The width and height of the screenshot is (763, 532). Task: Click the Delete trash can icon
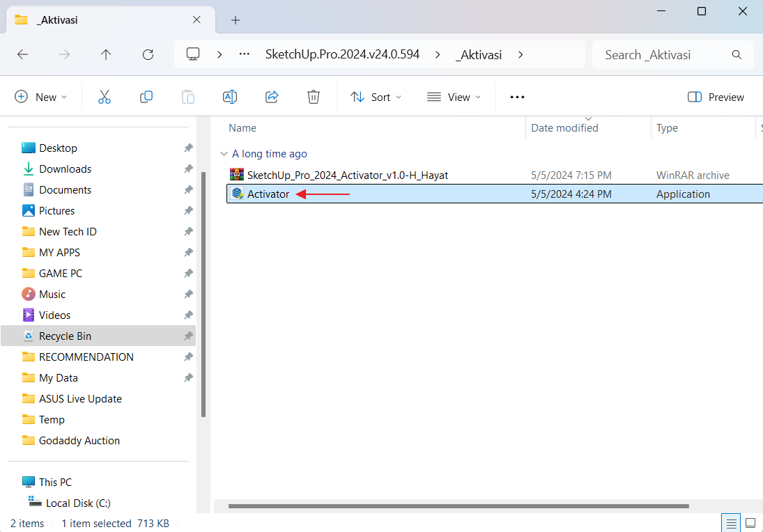click(314, 97)
